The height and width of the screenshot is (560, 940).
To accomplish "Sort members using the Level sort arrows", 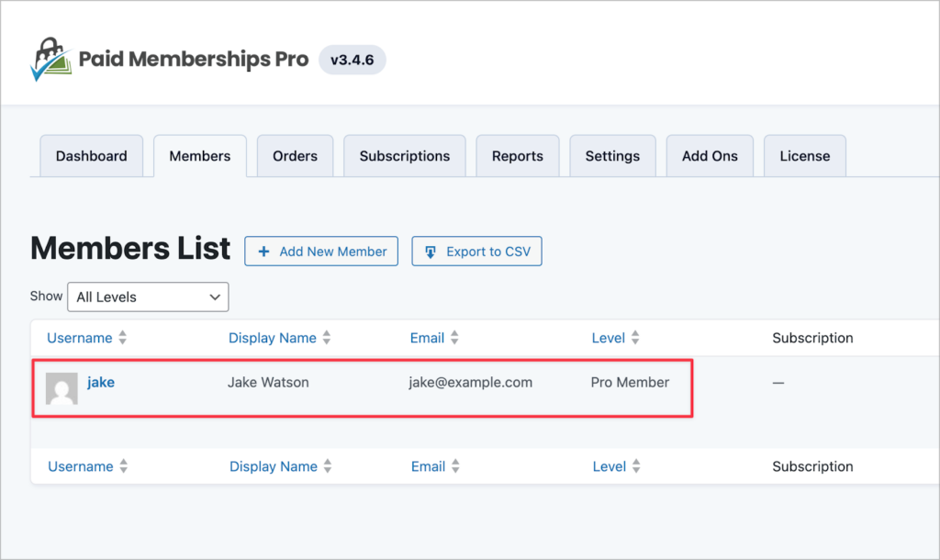I will pyautogui.click(x=637, y=338).
